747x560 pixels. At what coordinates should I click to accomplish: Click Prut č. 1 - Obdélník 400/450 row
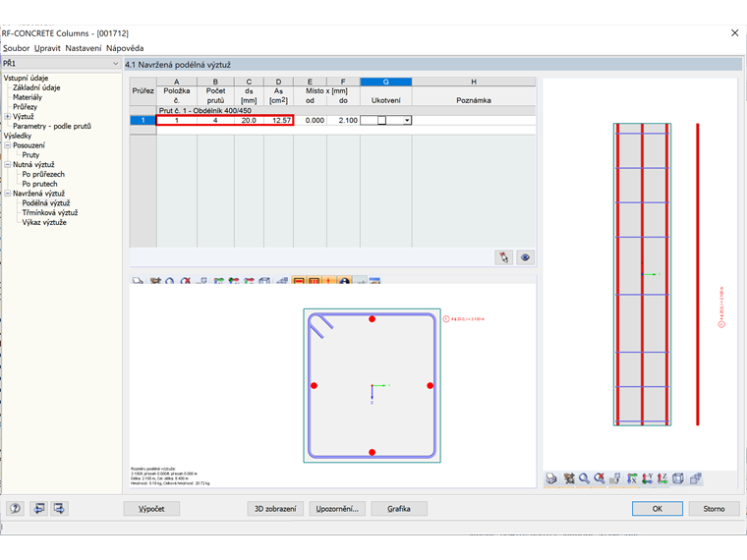[346, 110]
